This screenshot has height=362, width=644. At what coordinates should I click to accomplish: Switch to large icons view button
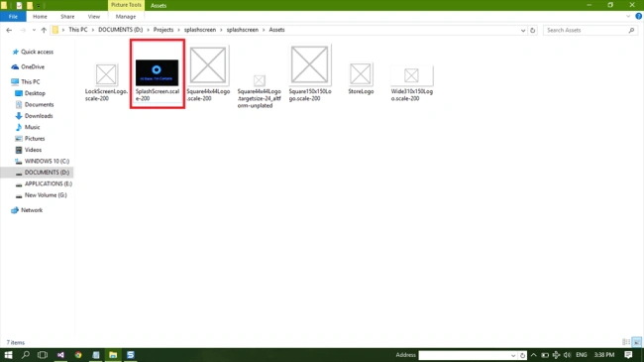pyautogui.click(x=637, y=342)
